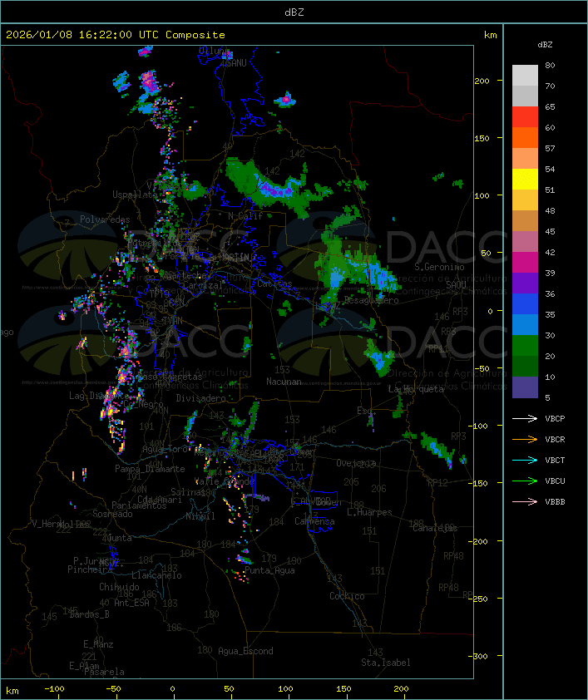
Task: Select the red 60-65 dBZ legend swatch
Action: [525, 117]
